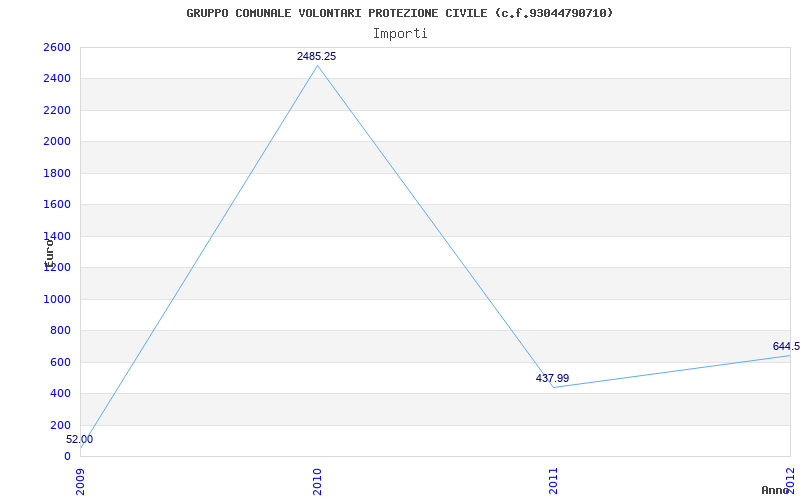
Task: Click the 2600 y-axis tick label
Action: (x=57, y=48)
